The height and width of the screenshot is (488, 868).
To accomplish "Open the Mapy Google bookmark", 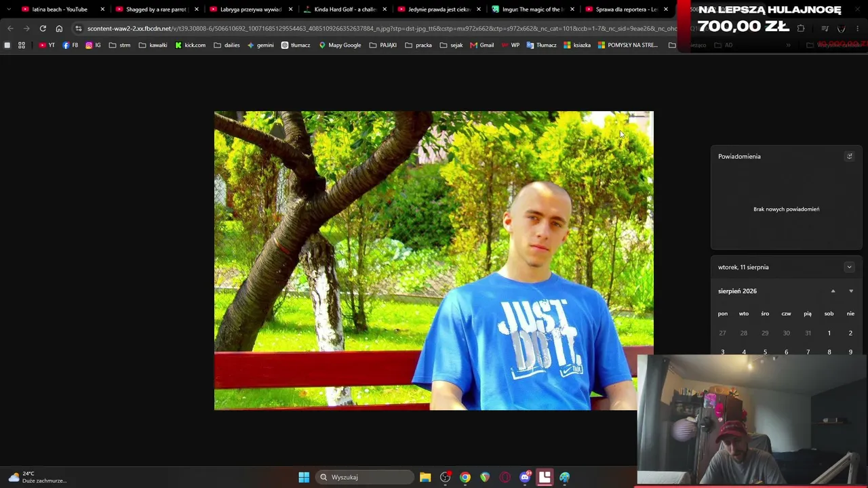I will pyautogui.click(x=340, y=45).
